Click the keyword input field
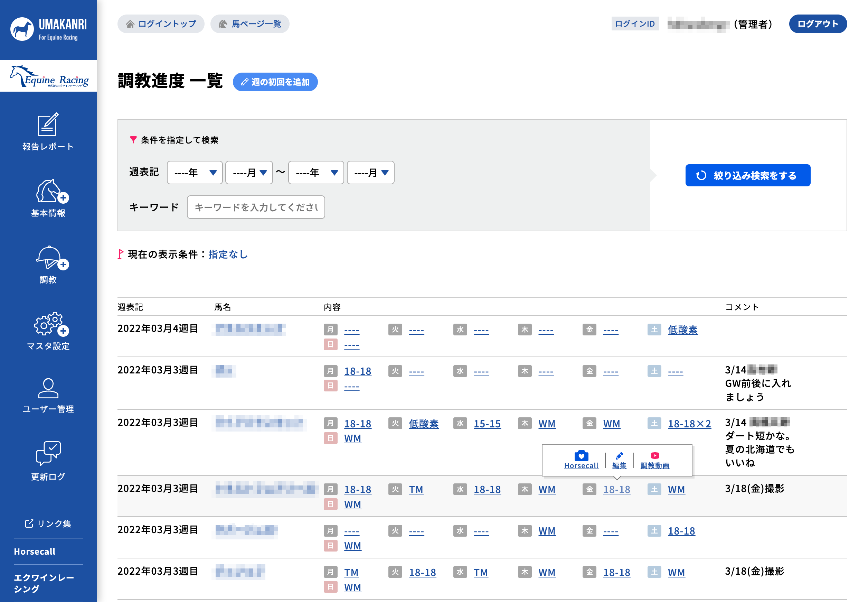This screenshot has width=868, height=602. click(x=256, y=207)
